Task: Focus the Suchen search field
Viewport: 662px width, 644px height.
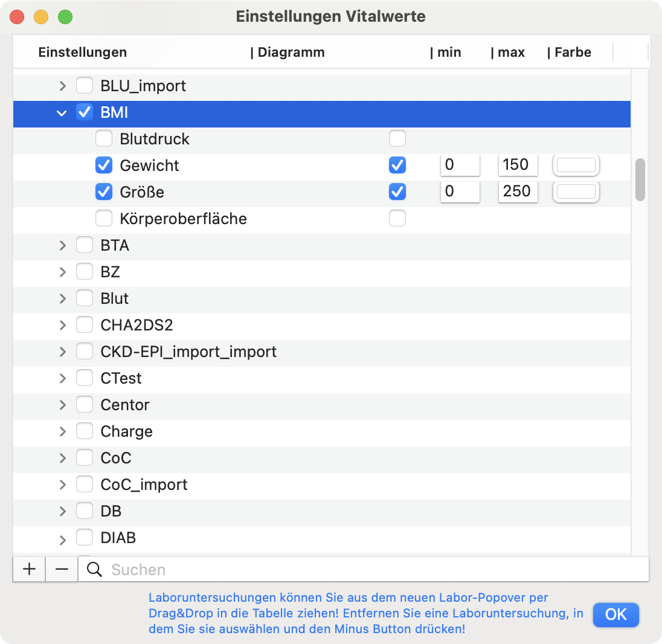Action: (363, 569)
